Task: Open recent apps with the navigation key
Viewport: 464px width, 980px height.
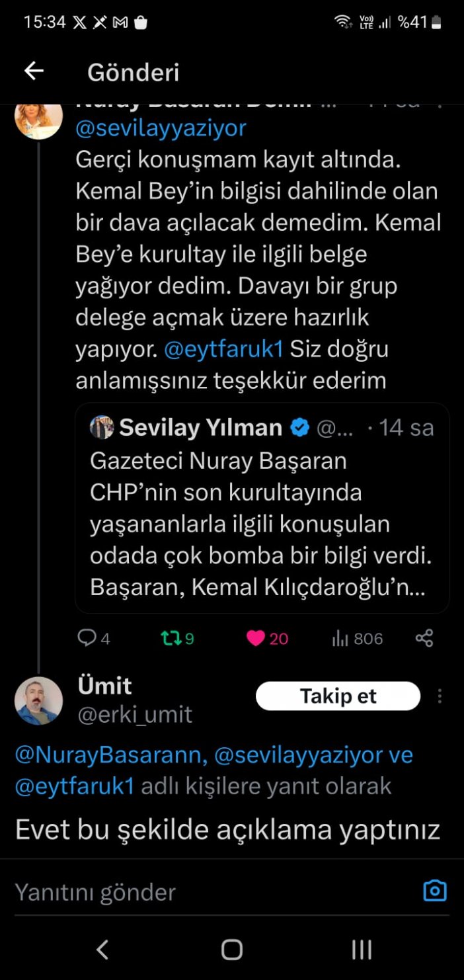Action: [x=361, y=950]
